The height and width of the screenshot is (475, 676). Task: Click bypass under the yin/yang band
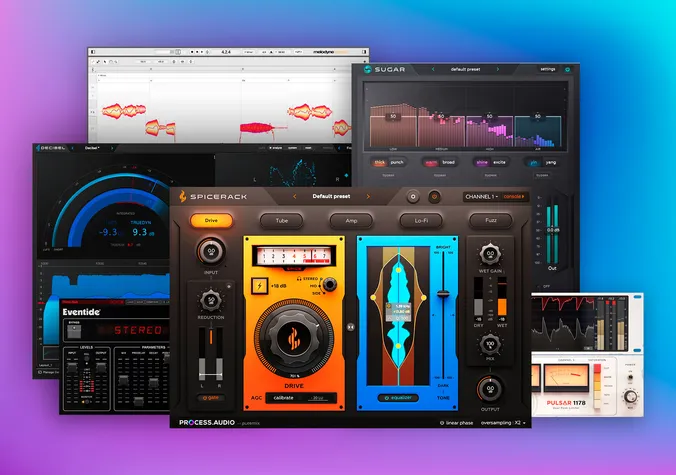click(x=542, y=175)
